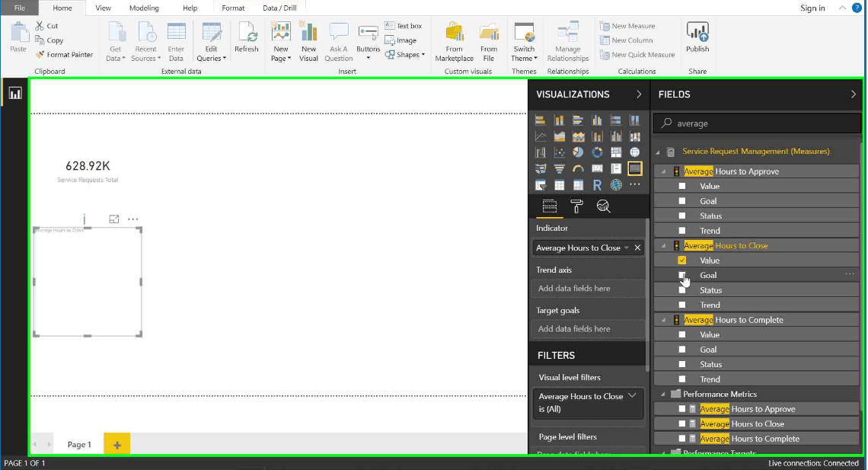Select the globe map visualization
Viewport: 868px width, 470px height.
pos(634,152)
